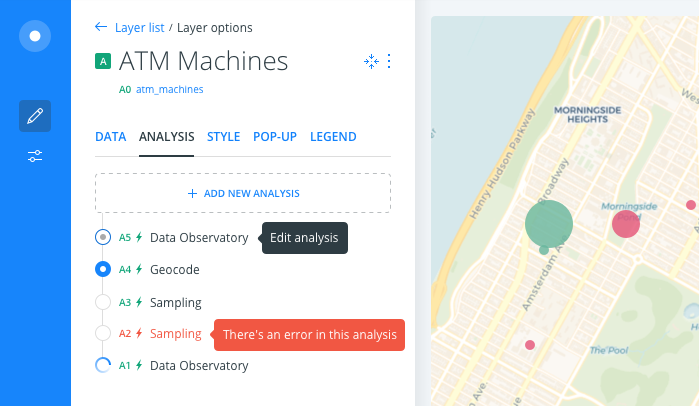Click the green A layer badge
This screenshot has height=406, width=699.
click(103, 61)
